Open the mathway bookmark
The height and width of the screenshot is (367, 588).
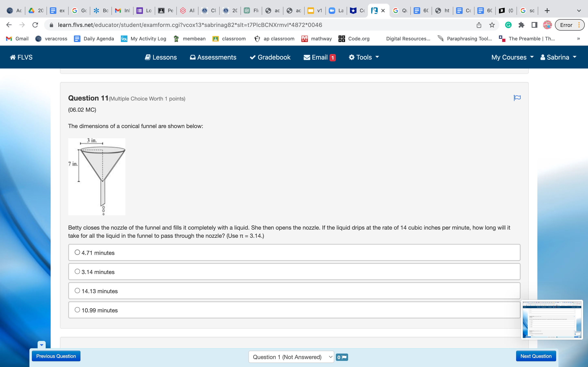click(317, 39)
